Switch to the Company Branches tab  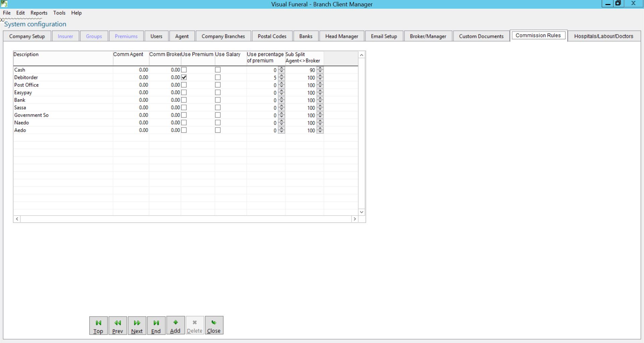[x=223, y=36]
